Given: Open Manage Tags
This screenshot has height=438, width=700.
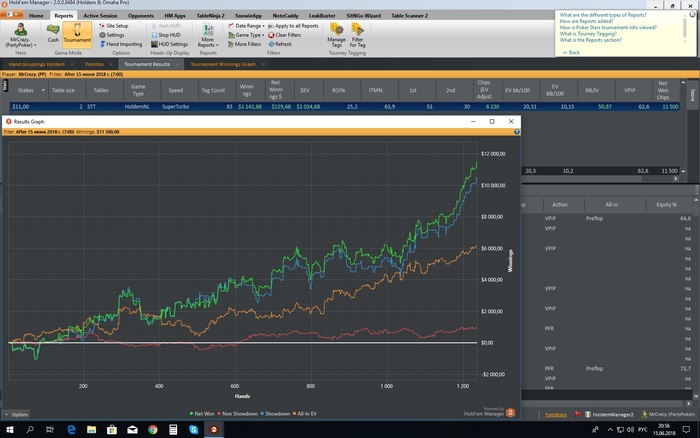Looking at the screenshot, I should tap(336, 35).
